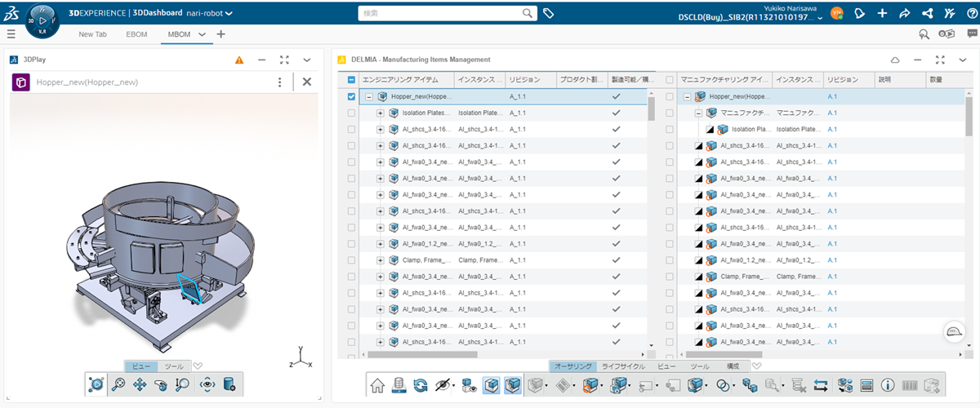Switch to the New Tab tab
Viewport: 980px width, 408px height.
pyautogui.click(x=92, y=34)
